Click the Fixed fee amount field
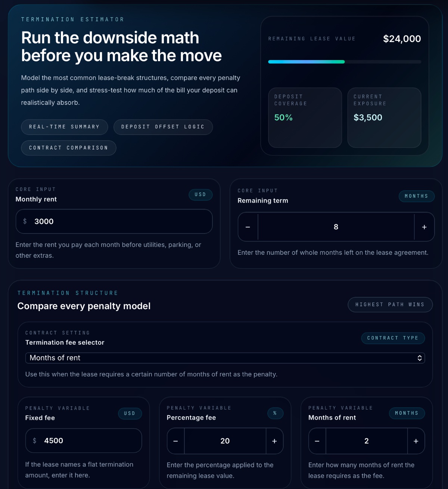448x489 pixels. tap(84, 441)
